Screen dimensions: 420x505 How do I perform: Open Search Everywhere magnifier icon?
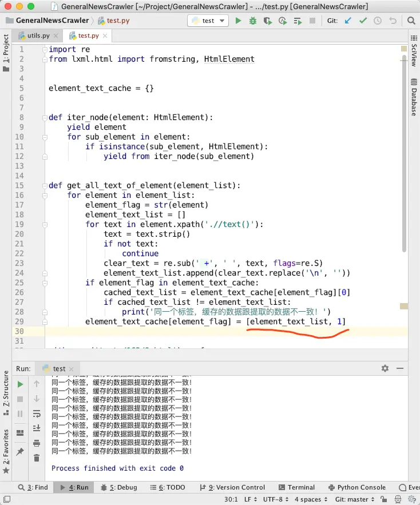coord(411,21)
